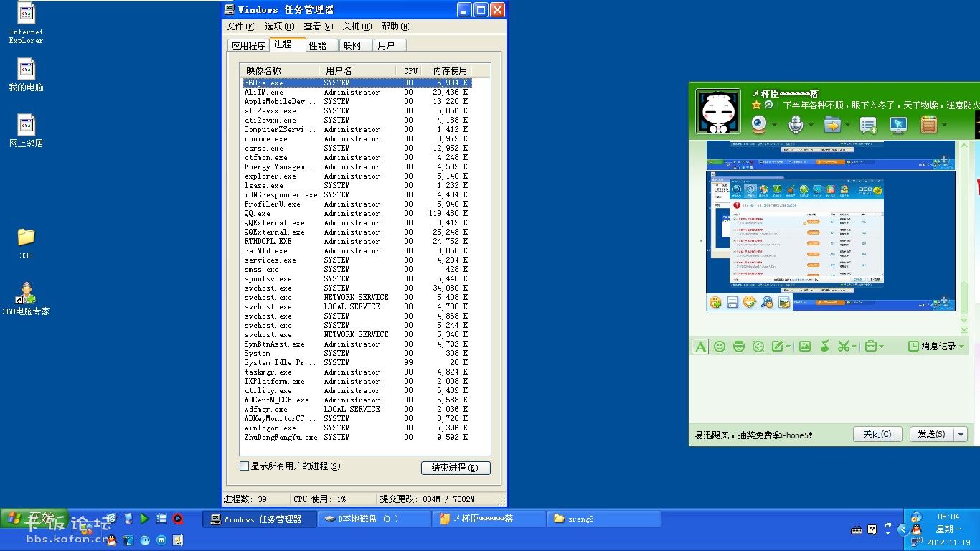Launch remote desktop assistance icon
The image size is (980, 551).
(x=898, y=125)
